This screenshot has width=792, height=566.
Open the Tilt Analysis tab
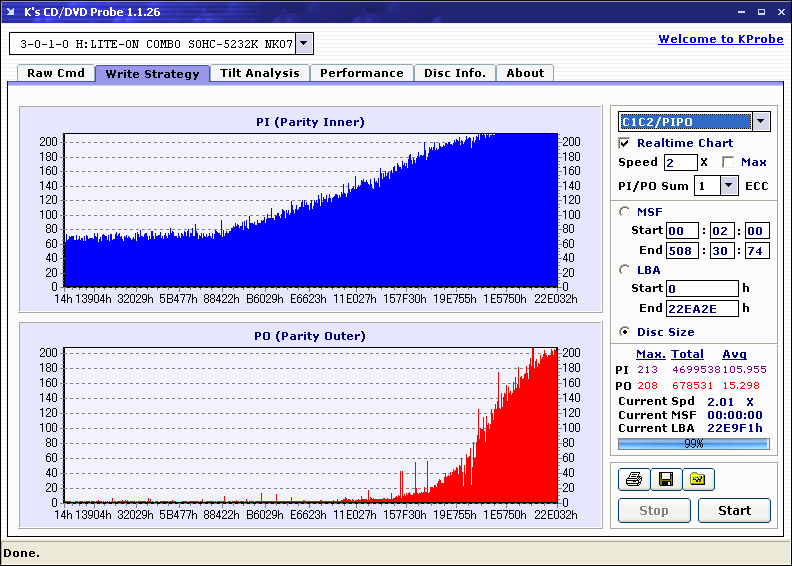click(260, 73)
